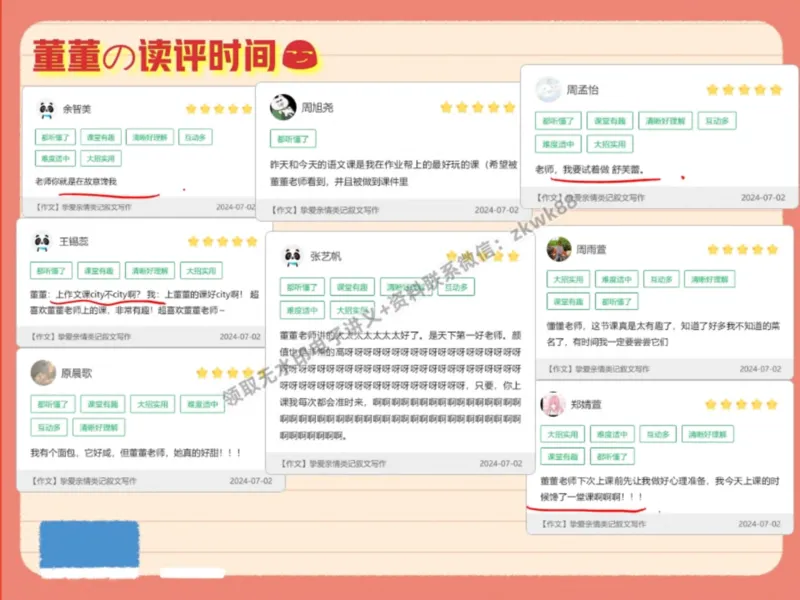
Task: Click the reviewer name 周旭尧
Action: tap(317, 108)
